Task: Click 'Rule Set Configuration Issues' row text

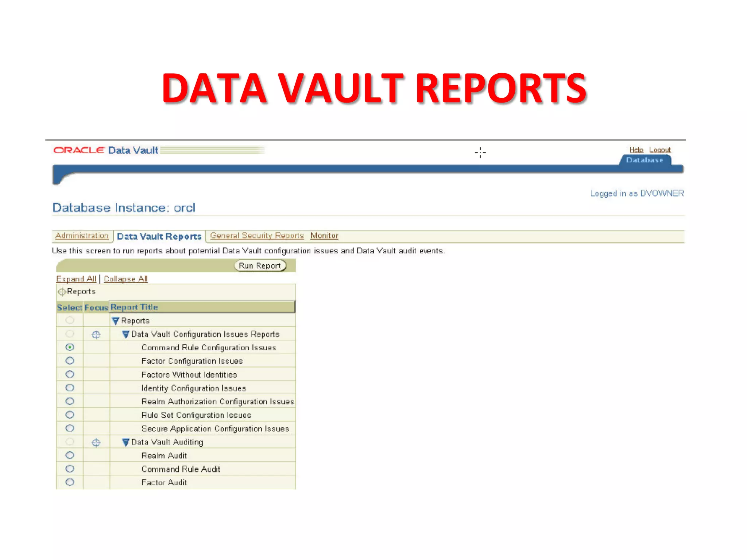Action: (196, 415)
